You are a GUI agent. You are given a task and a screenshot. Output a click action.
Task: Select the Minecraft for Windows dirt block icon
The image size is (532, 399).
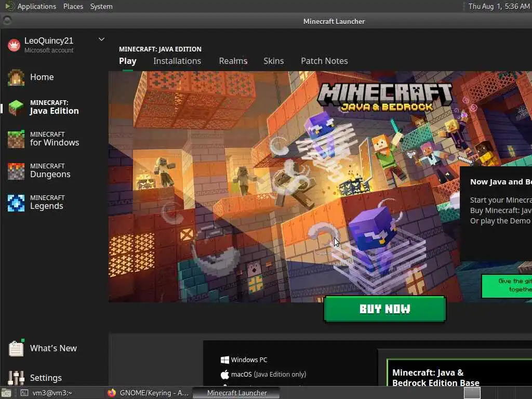[16, 139]
